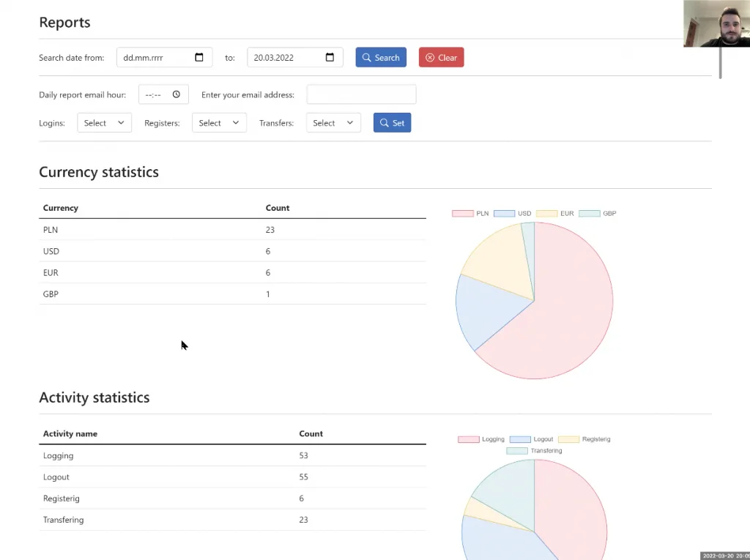Open the Registers select dropdown
This screenshot has height=560, width=750.
[219, 123]
